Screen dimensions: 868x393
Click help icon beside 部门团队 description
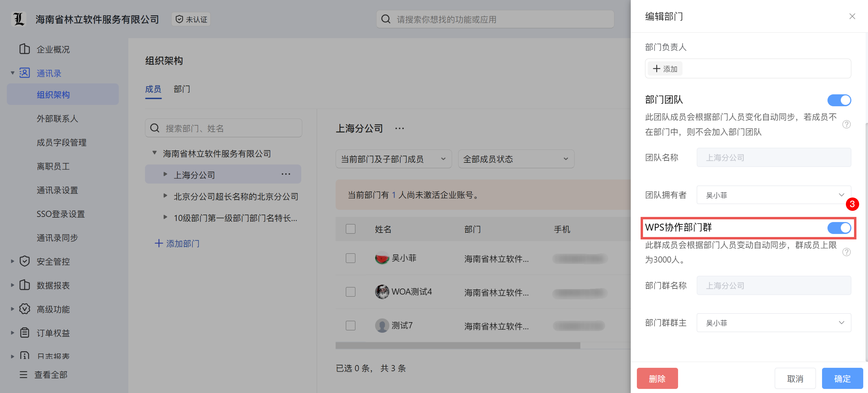(846, 124)
